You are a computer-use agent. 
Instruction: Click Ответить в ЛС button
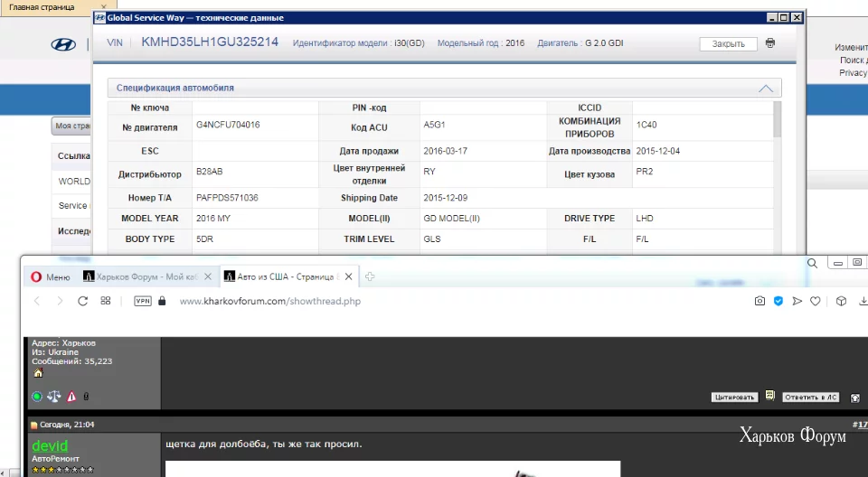(810, 397)
